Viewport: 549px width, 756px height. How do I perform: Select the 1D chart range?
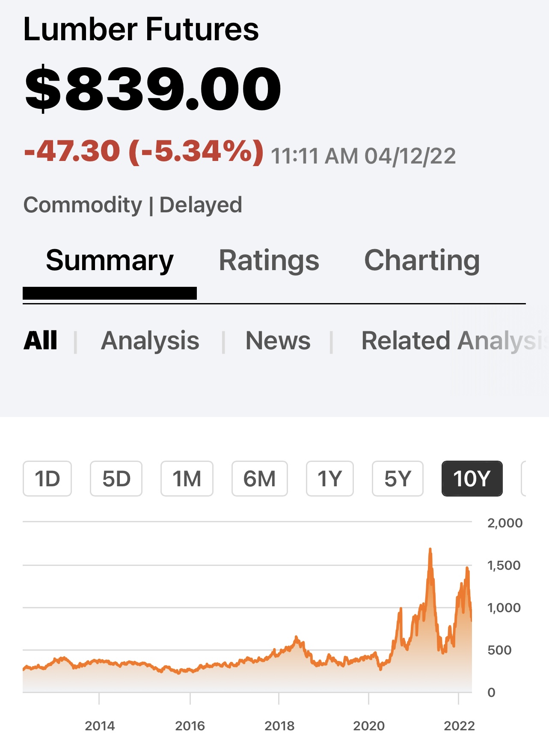pos(47,479)
